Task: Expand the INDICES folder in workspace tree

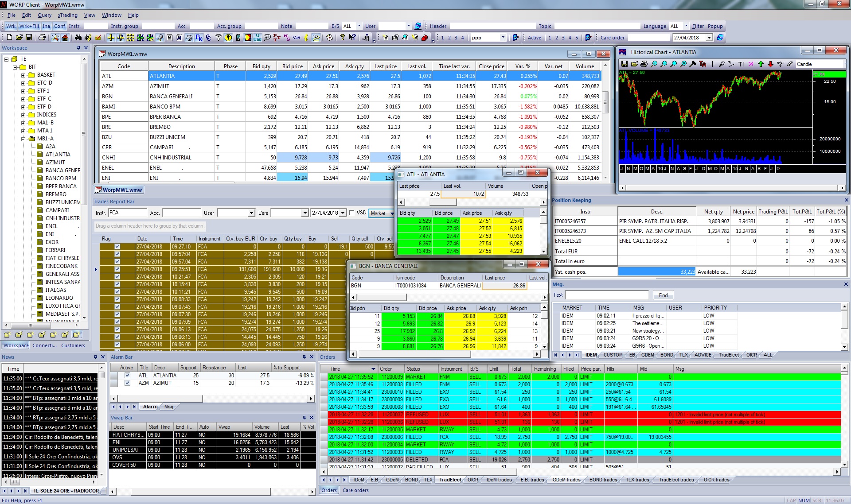Action: coord(23,115)
